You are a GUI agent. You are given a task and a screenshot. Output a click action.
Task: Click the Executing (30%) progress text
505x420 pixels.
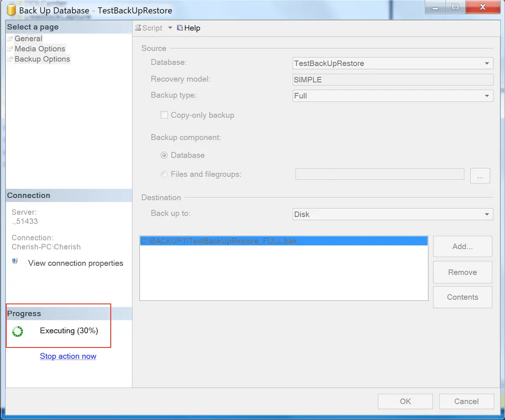69,331
